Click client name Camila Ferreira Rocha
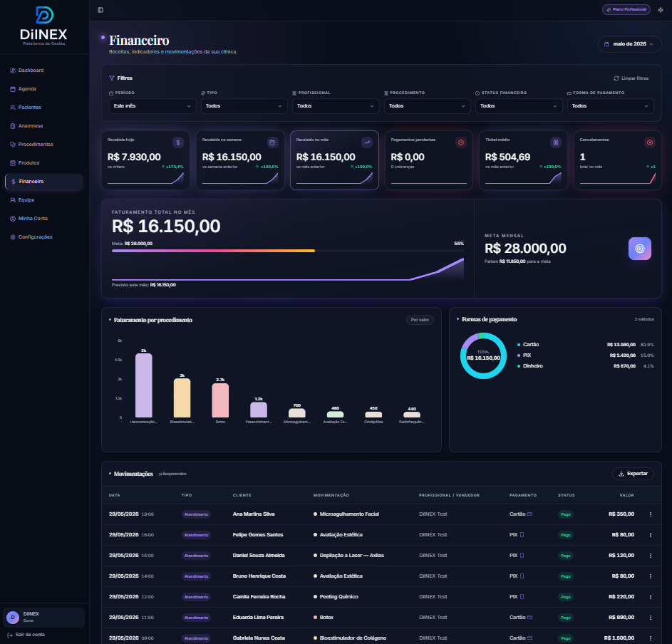The height and width of the screenshot is (644, 672). 259,597
